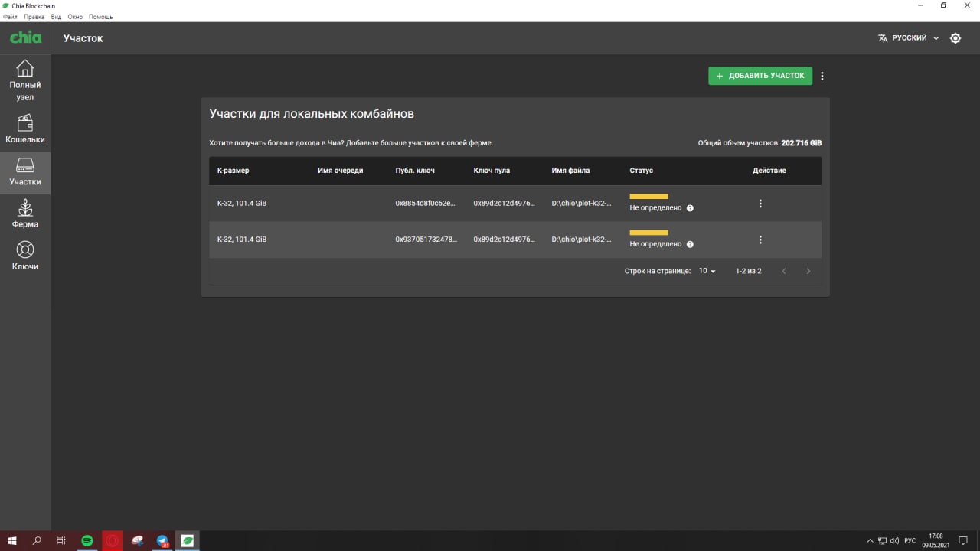Go to the Ферма farm section

coord(25,215)
